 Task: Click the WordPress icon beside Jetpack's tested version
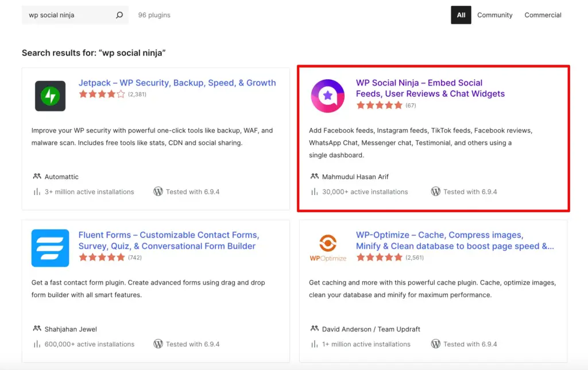pyautogui.click(x=158, y=192)
